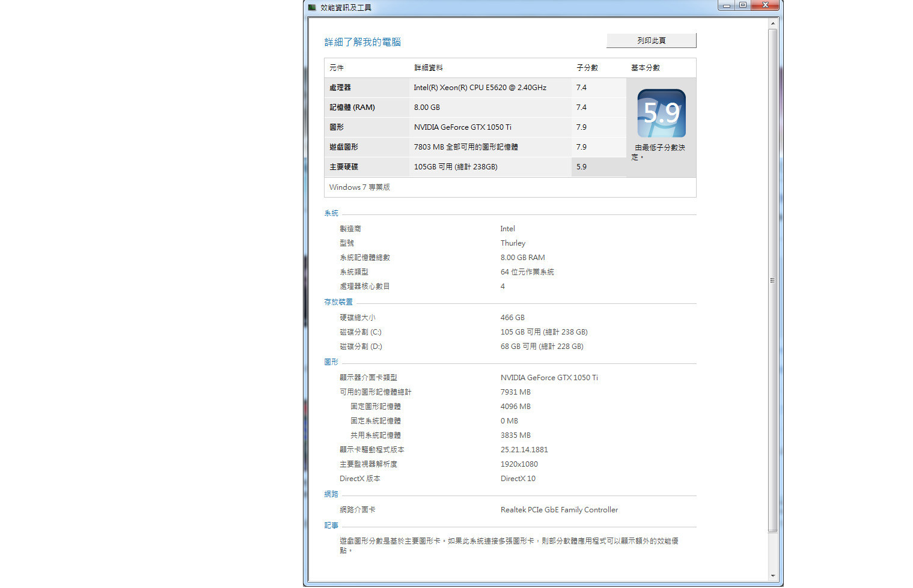Close the 效能資訊及工具 window
The height and width of the screenshot is (588, 913).
click(765, 5)
